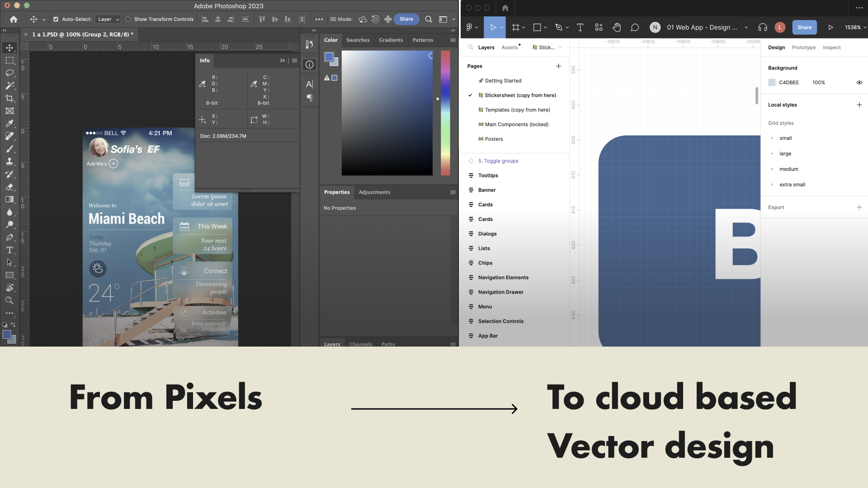The width and height of the screenshot is (868, 488).
Task: Adjust the hue slider strip
Action: tap(445, 113)
